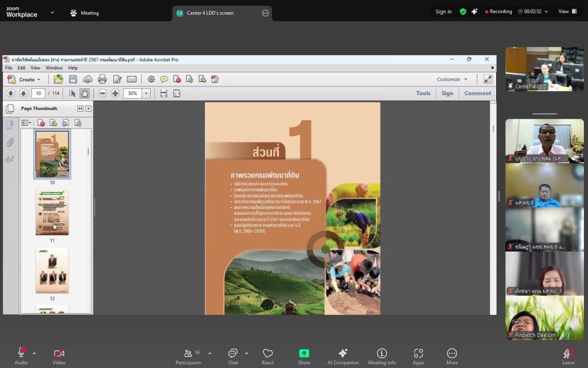Zoom in with the plus button
The height and width of the screenshot is (368, 588).
pos(115,93)
